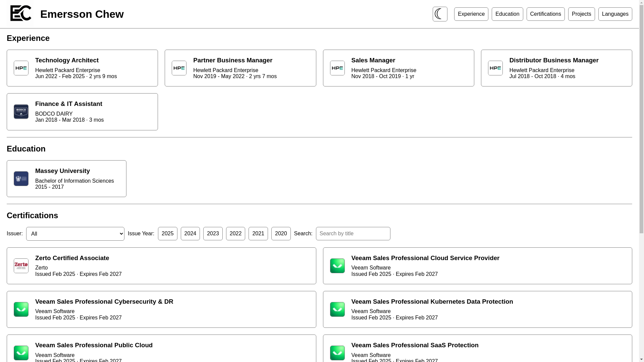Click the Emersson Chew site title
Viewport: 644px width, 362px height.
82,14
